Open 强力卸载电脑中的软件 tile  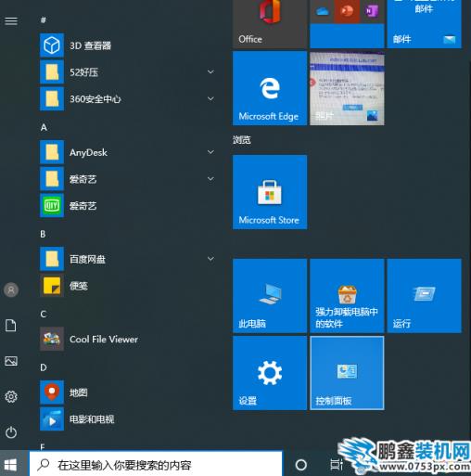click(x=347, y=296)
